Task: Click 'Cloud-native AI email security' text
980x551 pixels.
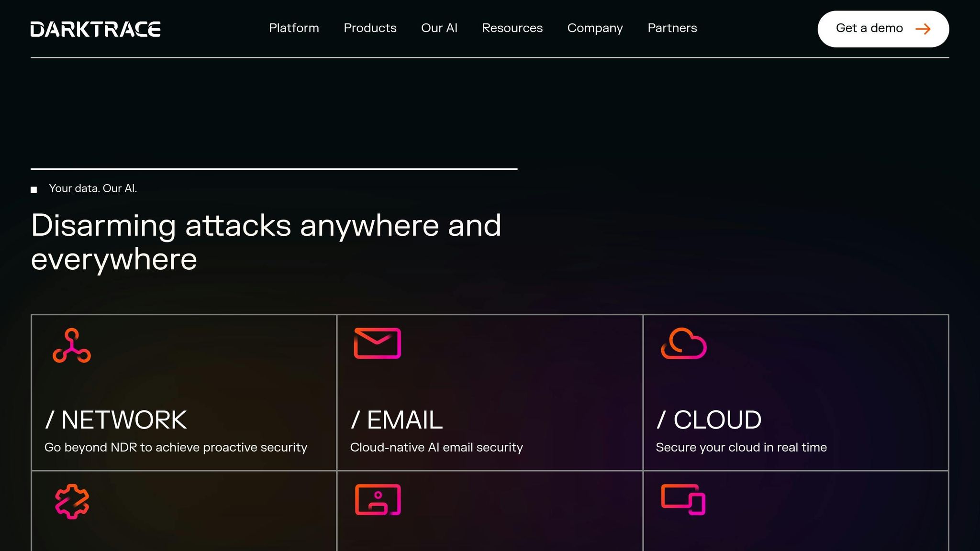Action: [436, 447]
